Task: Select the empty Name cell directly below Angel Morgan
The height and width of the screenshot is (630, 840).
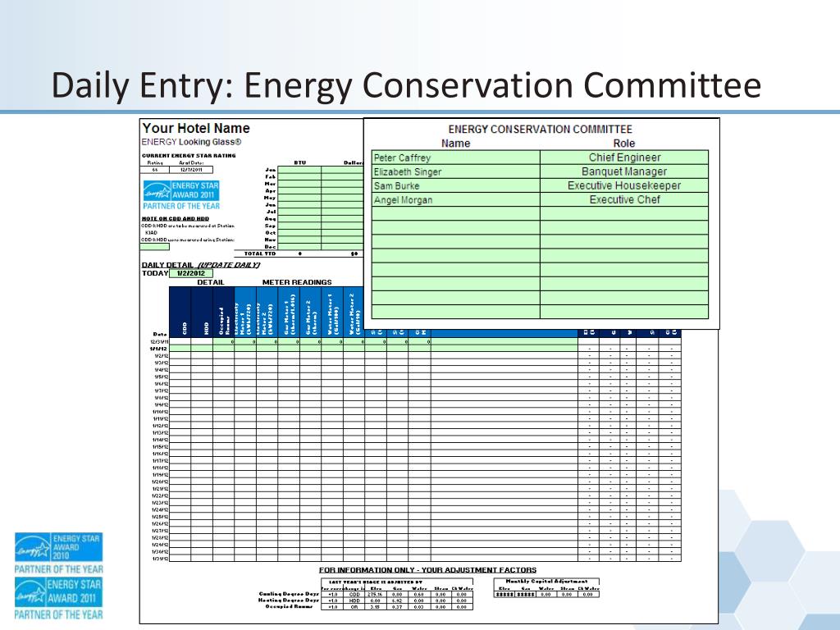Action: [x=456, y=213]
